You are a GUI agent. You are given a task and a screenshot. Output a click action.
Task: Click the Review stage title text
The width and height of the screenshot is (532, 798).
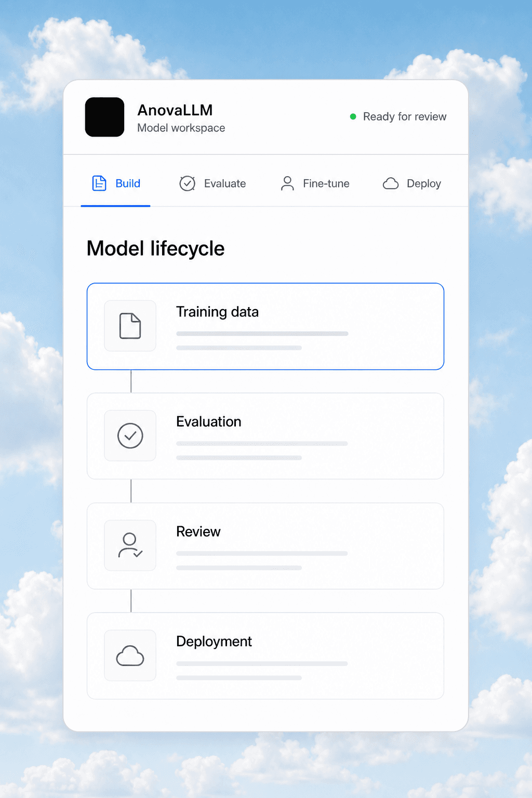(198, 531)
